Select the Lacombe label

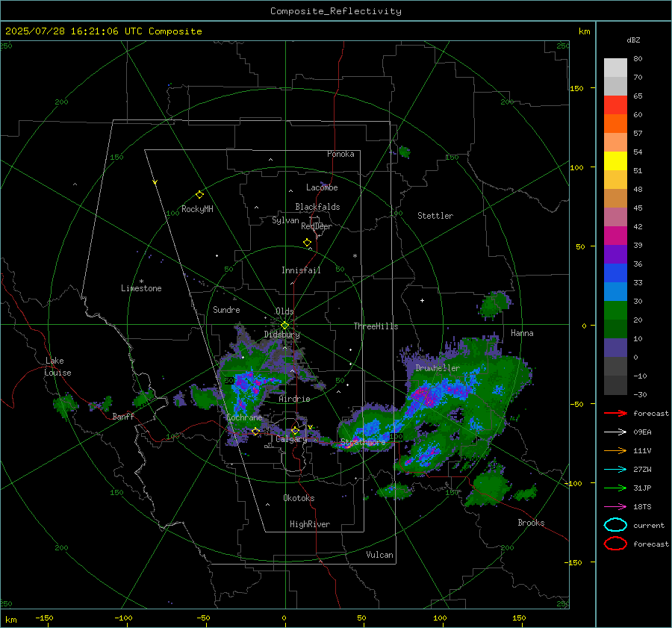pos(322,187)
